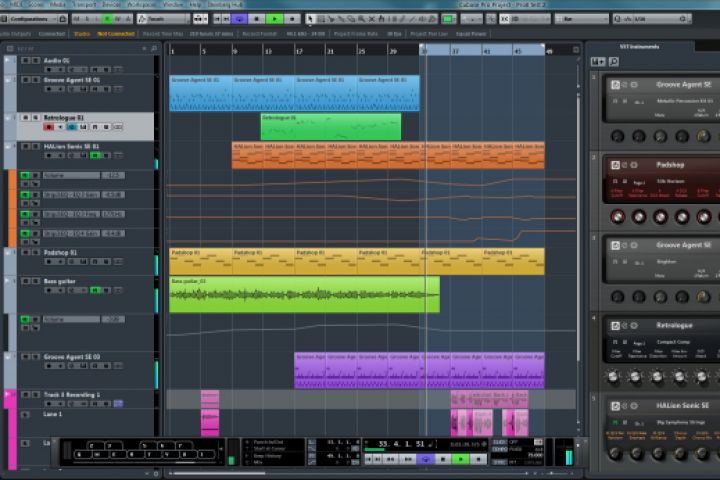
Task: Click the HALion Sonic SE rack icon
Action: [x=614, y=405]
